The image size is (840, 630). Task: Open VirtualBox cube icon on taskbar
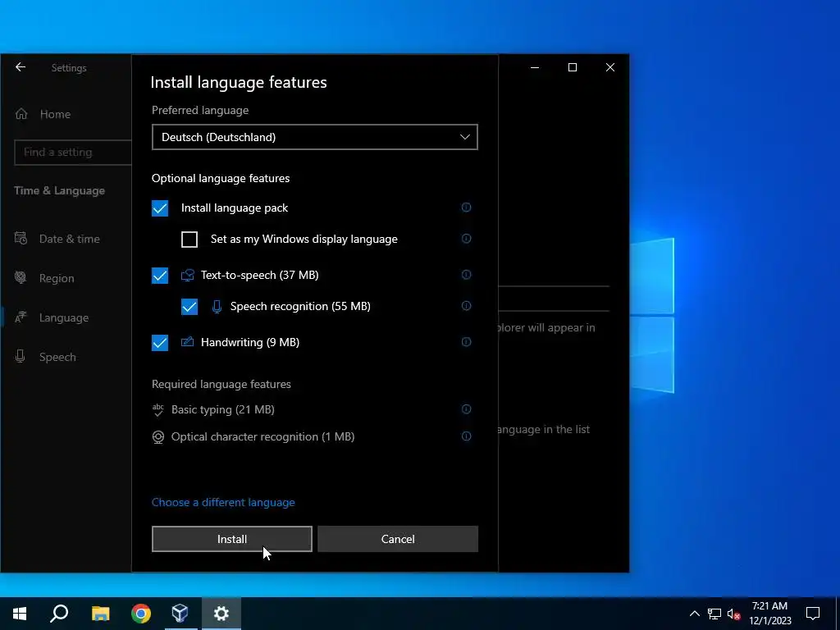point(180,614)
